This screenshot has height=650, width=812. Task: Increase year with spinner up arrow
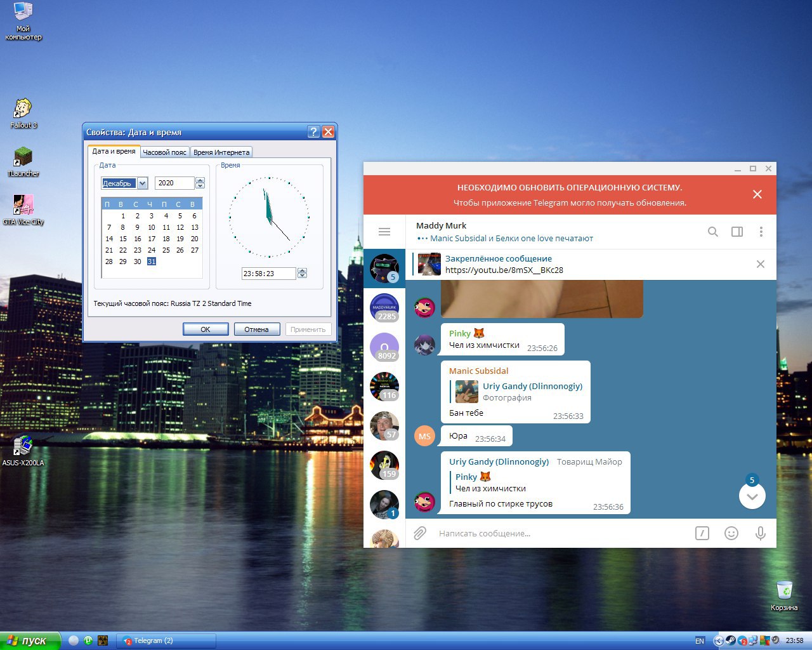click(x=200, y=180)
